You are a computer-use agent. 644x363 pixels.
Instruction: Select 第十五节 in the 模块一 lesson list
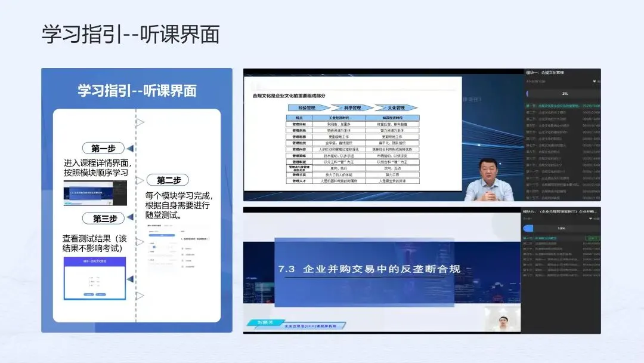(563, 198)
